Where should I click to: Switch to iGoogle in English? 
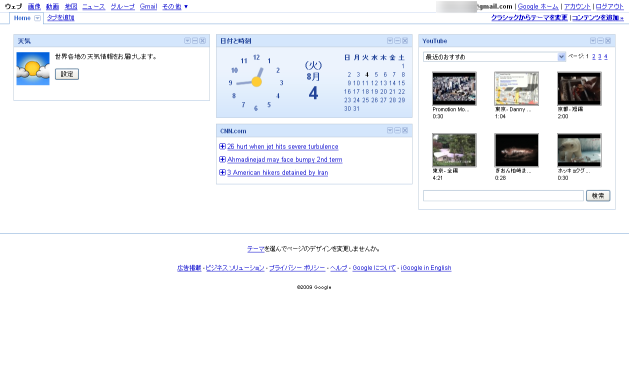click(426, 268)
